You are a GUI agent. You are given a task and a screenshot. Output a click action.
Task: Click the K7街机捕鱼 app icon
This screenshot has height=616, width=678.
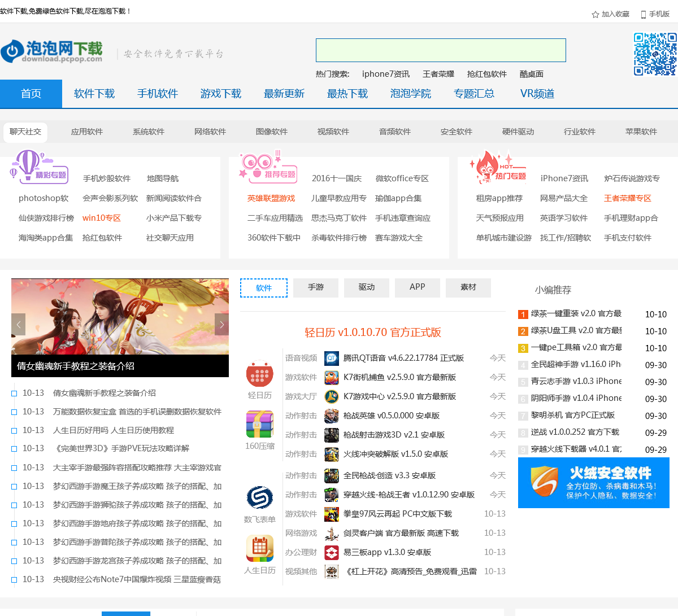332,377
